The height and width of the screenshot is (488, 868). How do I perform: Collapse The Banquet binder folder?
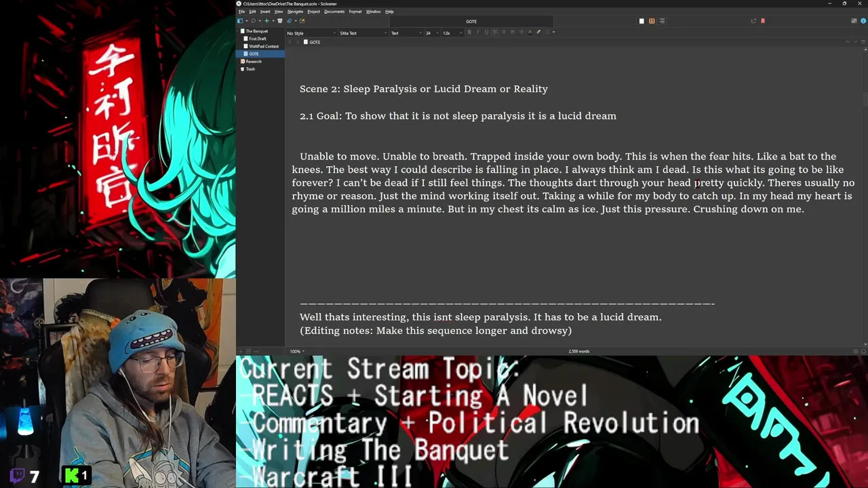pyautogui.click(x=238, y=31)
